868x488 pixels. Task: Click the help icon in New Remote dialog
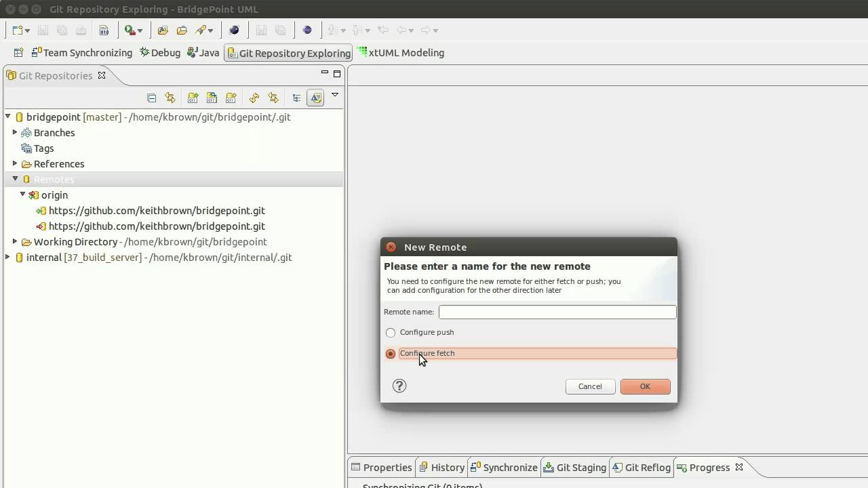[399, 386]
